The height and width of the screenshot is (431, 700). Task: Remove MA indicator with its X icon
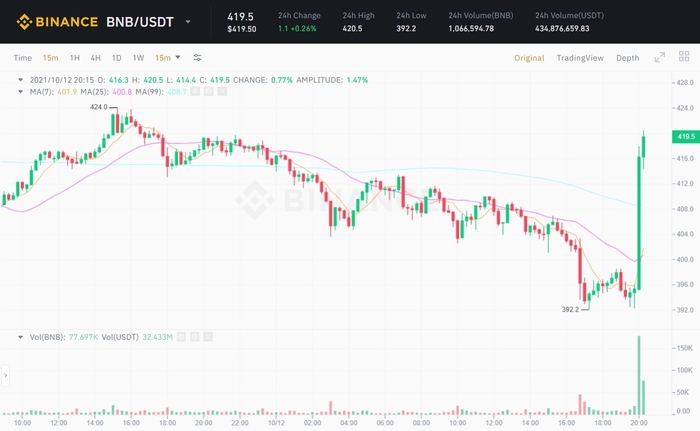tap(222, 92)
